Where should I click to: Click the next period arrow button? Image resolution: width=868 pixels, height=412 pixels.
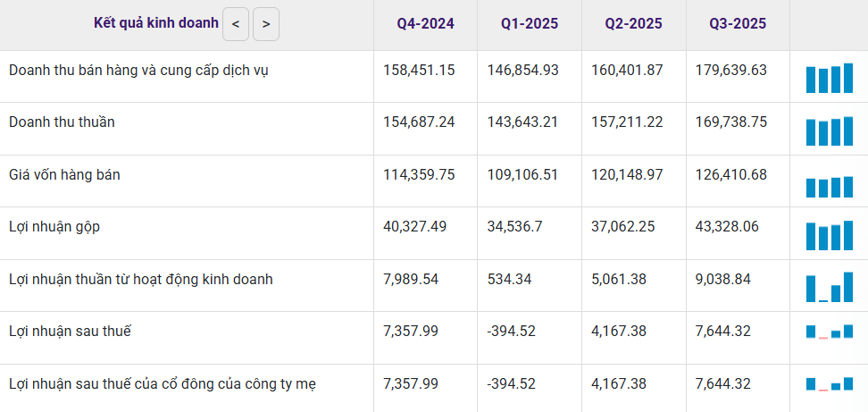tap(266, 24)
